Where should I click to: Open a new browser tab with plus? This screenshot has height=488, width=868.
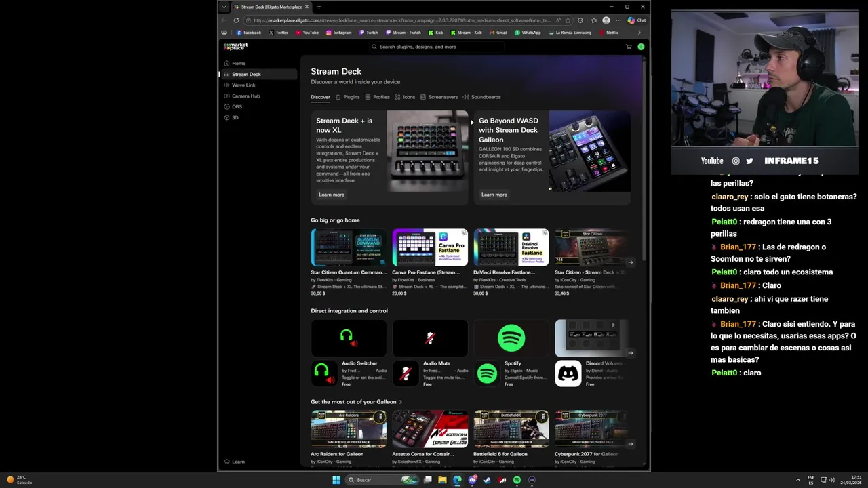pyautogui.click(x=319, y=7)
